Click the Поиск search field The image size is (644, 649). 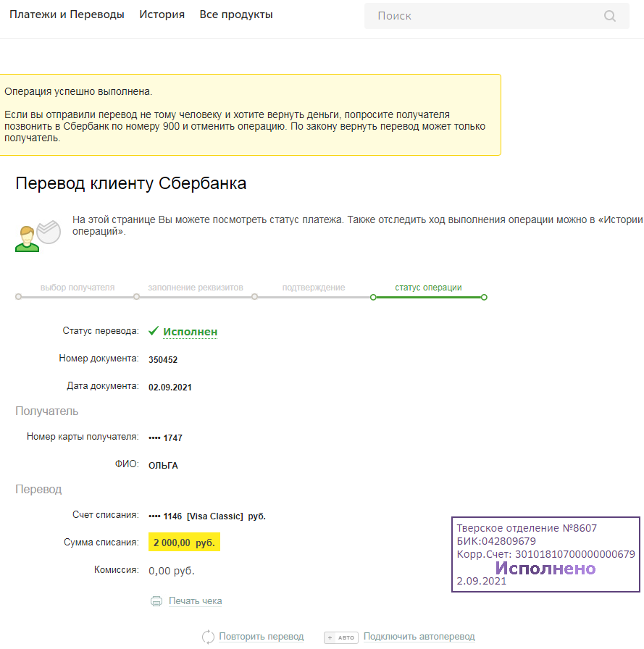(x=497, y=16)
